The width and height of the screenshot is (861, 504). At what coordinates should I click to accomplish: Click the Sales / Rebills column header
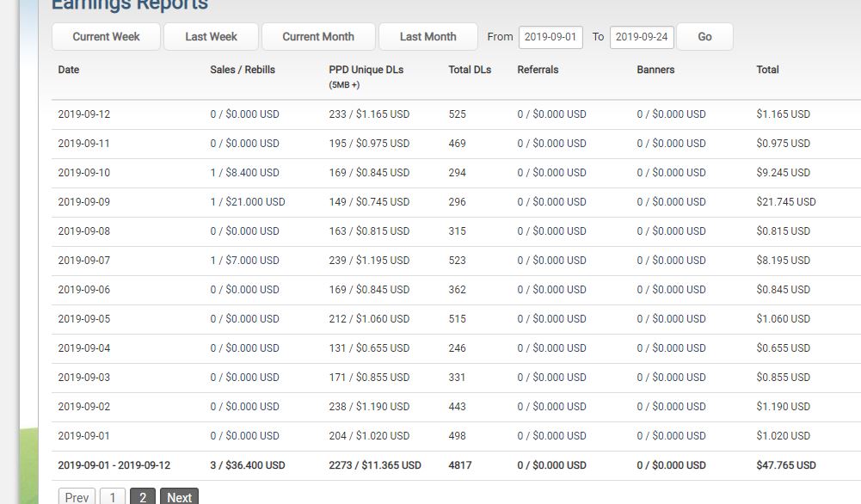tap(243, 70)
